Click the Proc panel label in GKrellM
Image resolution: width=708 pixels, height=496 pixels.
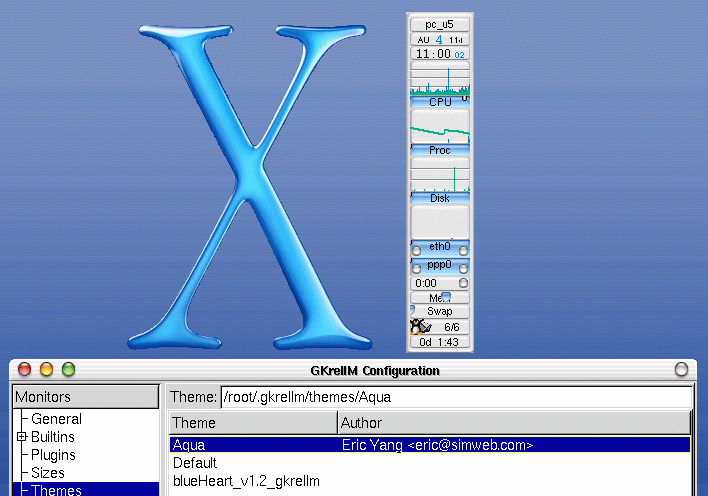[439, 150]
